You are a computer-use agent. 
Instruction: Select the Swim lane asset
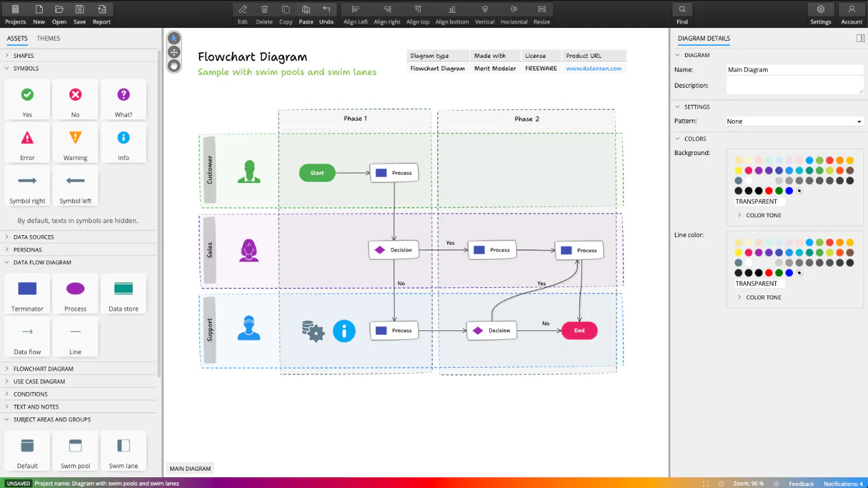pos(123,451)
